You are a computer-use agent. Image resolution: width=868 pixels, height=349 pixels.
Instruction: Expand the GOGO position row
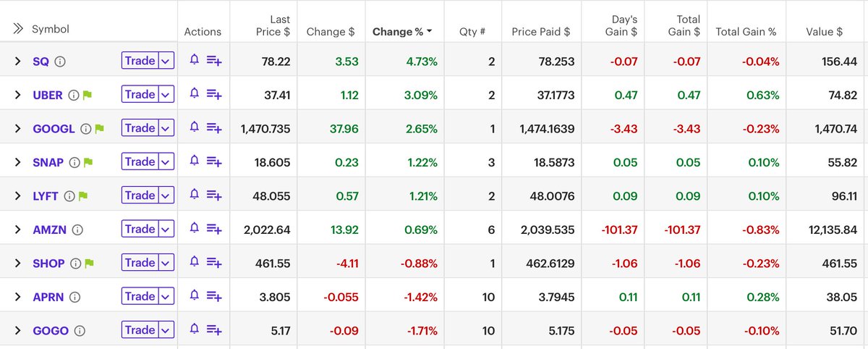click(18, 331)
